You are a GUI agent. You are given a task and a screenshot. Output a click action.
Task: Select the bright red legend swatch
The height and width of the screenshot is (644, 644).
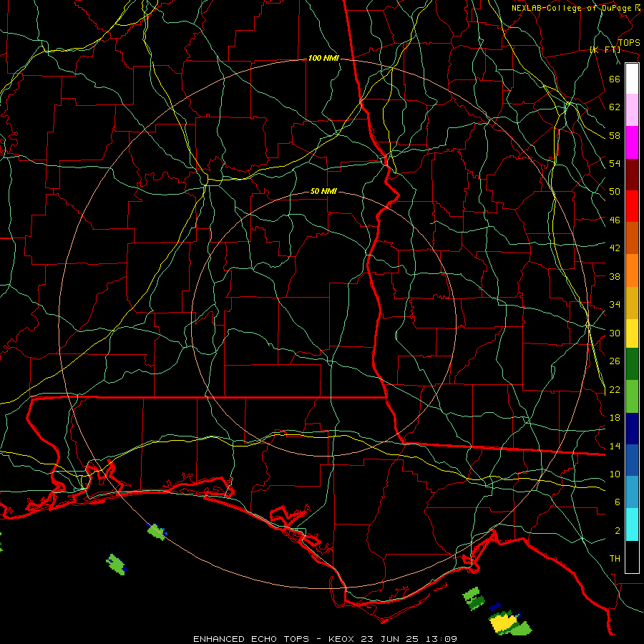click(x=632, y=206)
